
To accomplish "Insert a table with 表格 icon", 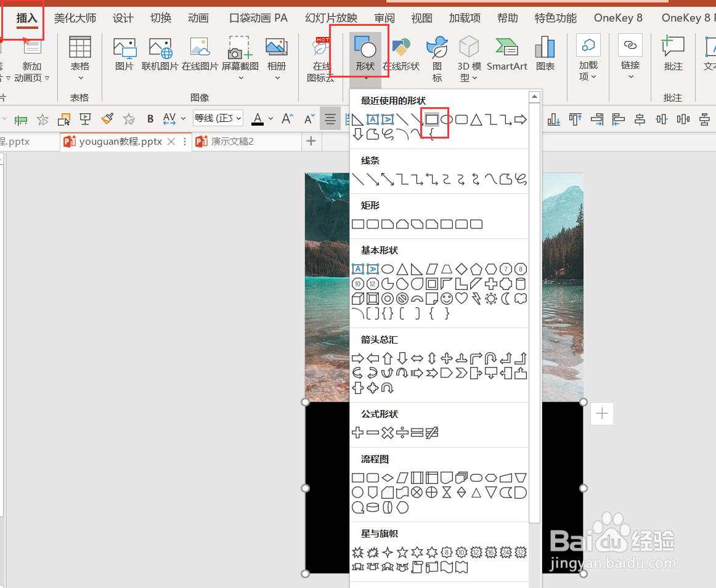I will click(x=80, y=53).
